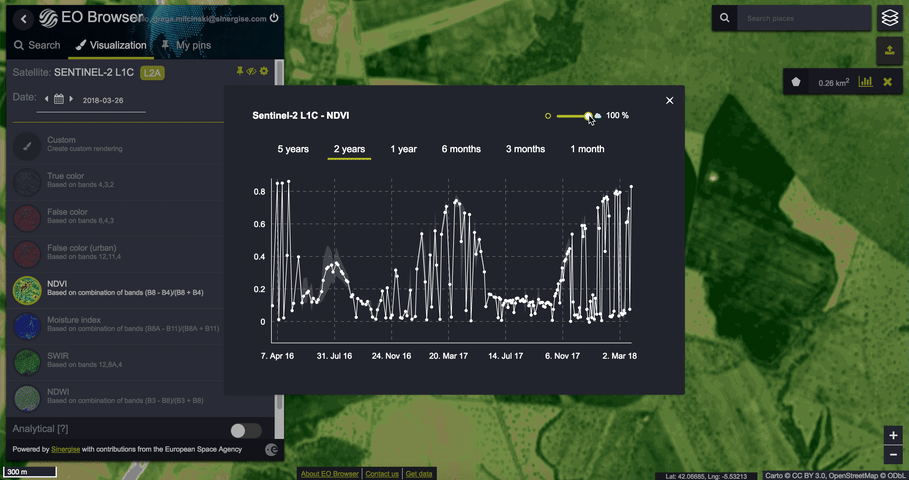Click the back arrow in EO Browser header
Screen dimensions: 909x480
pyautogui.click(x=23, y=19)
